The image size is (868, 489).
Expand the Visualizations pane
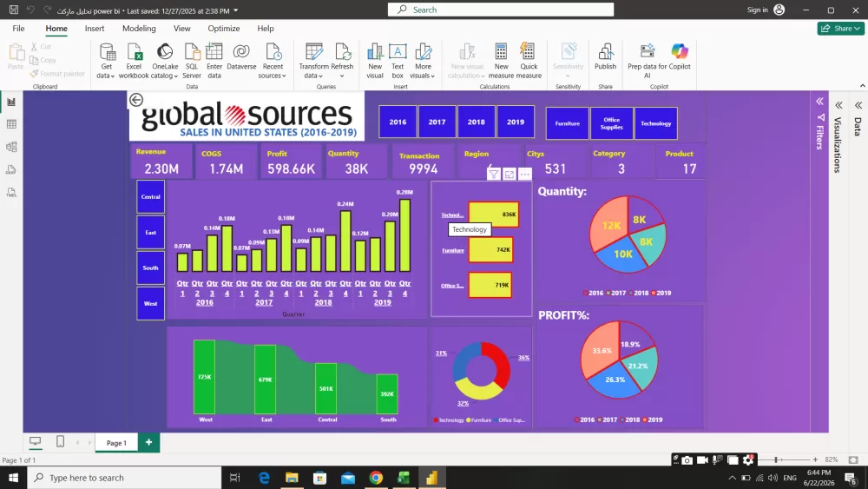point(839,105)
